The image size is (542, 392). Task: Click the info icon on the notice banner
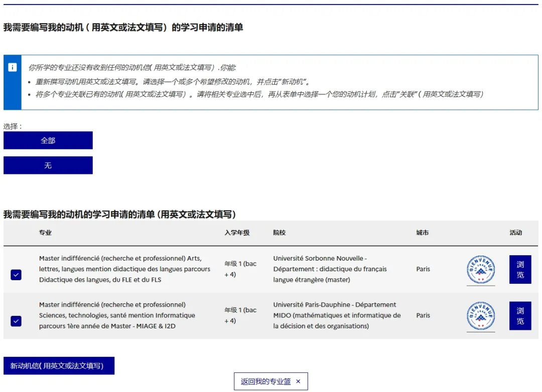pos(12,67)
